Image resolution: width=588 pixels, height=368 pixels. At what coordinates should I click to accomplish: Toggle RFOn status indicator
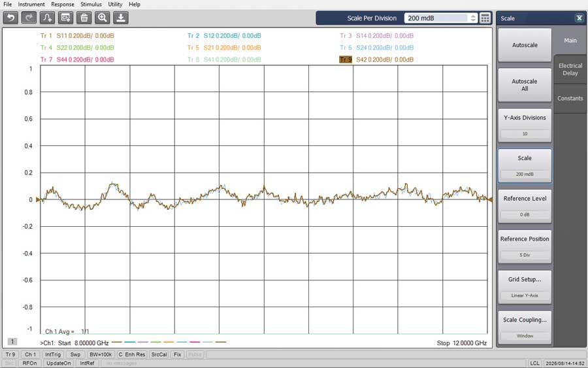coord(29,363)
